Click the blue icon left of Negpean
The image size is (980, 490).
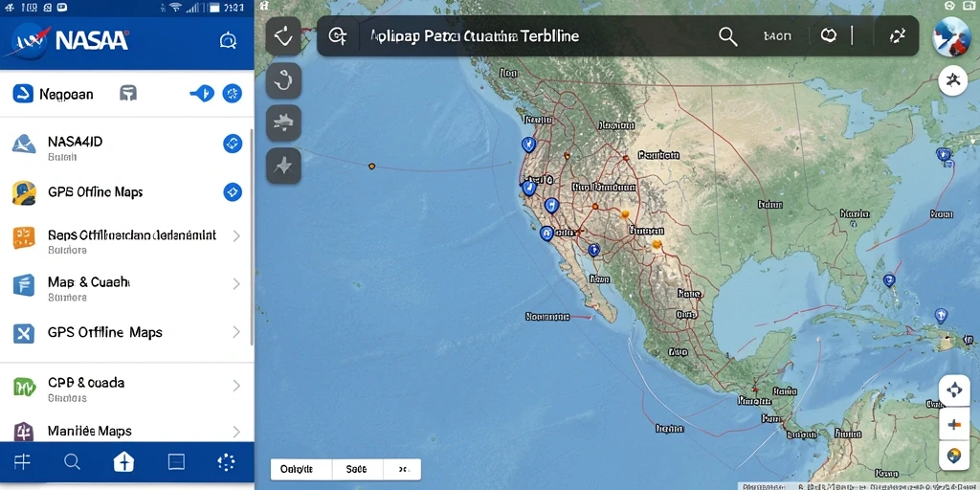click(x=23, y=94)
